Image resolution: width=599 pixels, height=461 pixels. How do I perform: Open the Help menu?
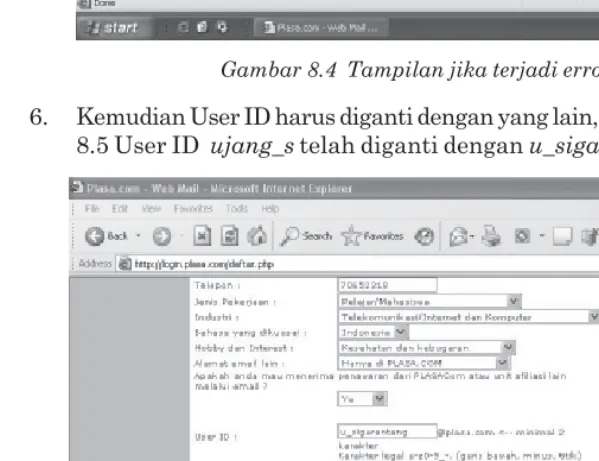coord(270,209)
